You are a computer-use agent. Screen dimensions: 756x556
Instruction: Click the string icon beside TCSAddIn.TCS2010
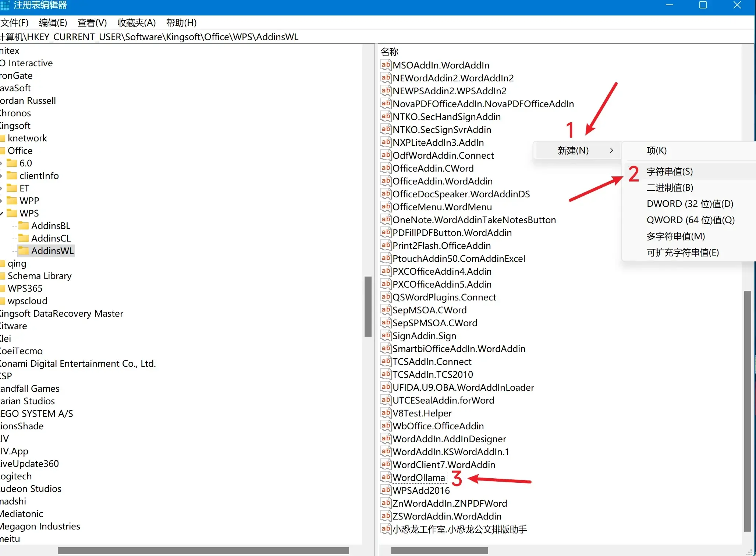point(386,374)
